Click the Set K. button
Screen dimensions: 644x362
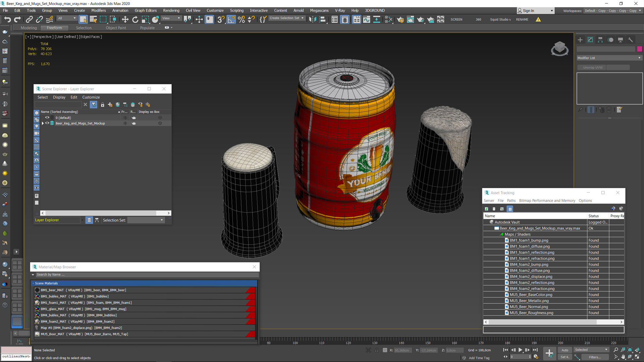565,357
